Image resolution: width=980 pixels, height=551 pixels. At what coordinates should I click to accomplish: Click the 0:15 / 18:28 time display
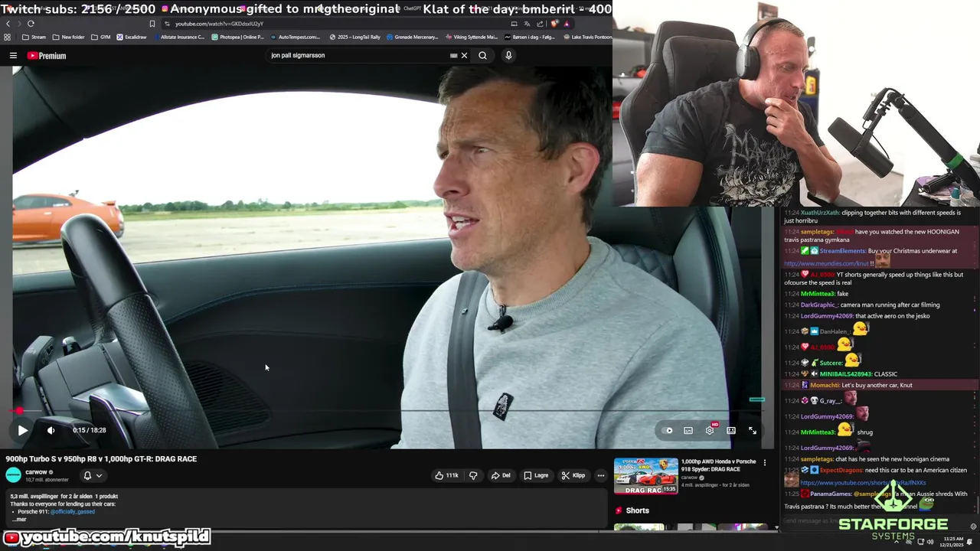(x=90, y=430)
